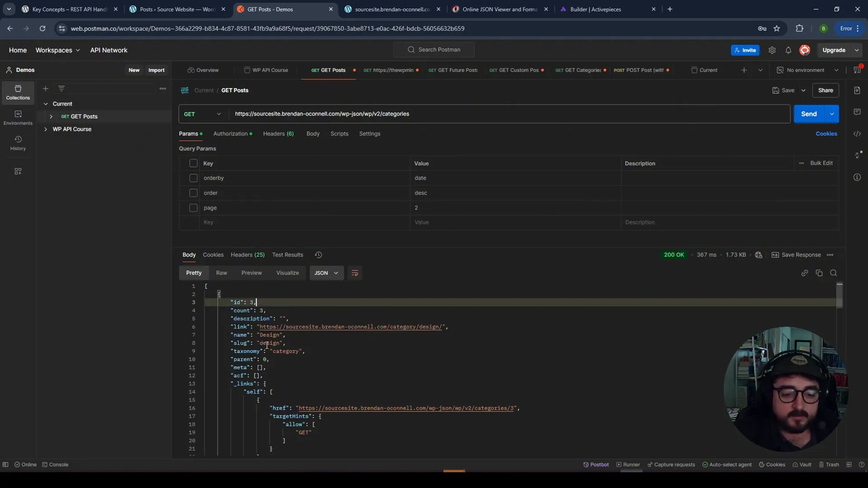The image size is (868, 488).
Task: Switch to the Headers tab showing 6 items
Action: pos(278,133)
